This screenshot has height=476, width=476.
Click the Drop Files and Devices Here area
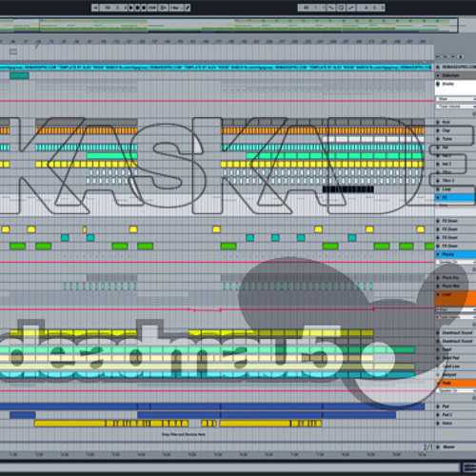(x=184, y=434)
